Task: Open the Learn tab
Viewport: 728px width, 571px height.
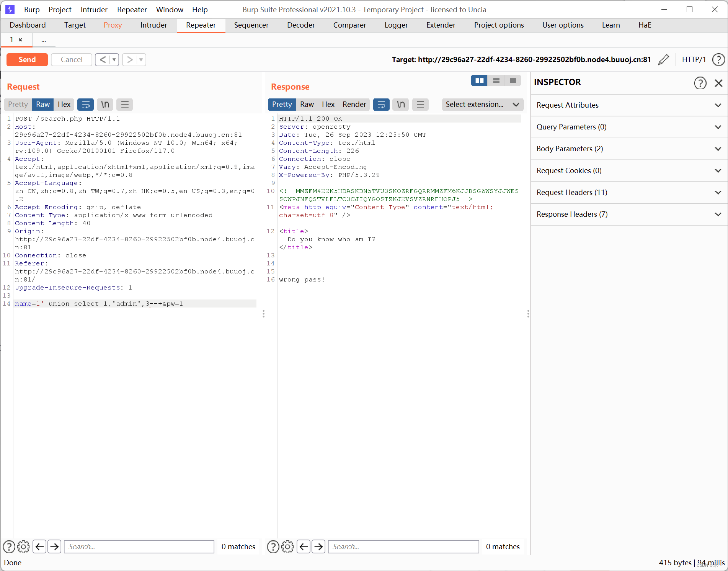Action: [x=611, y=25]
